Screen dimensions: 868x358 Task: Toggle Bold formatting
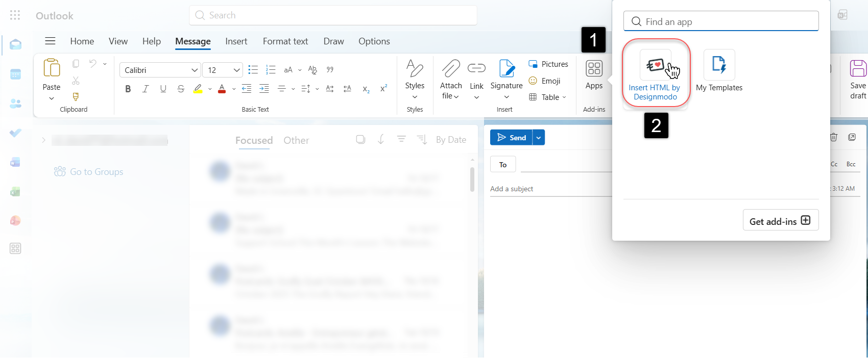(x=128, y=89)
